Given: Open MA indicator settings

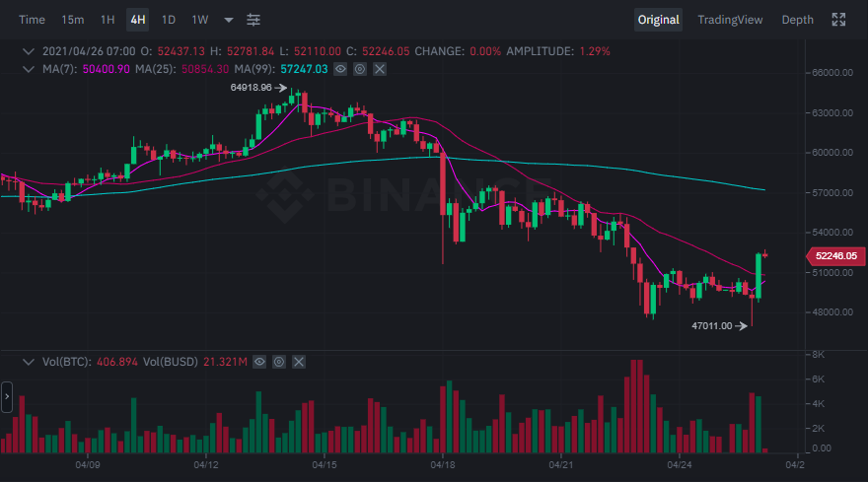Looking at the screenshot, I should pyautogui.click(x=360, y=69).
